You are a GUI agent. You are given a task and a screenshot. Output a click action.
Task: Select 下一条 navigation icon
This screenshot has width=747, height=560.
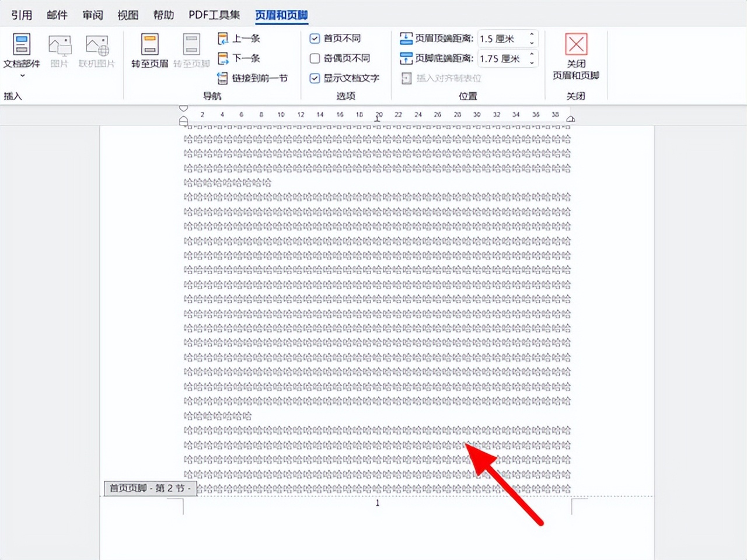[x=223, y=58]
